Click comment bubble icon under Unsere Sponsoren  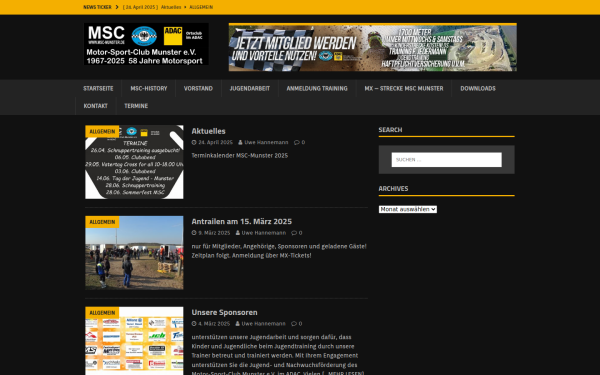coord(294,324)
